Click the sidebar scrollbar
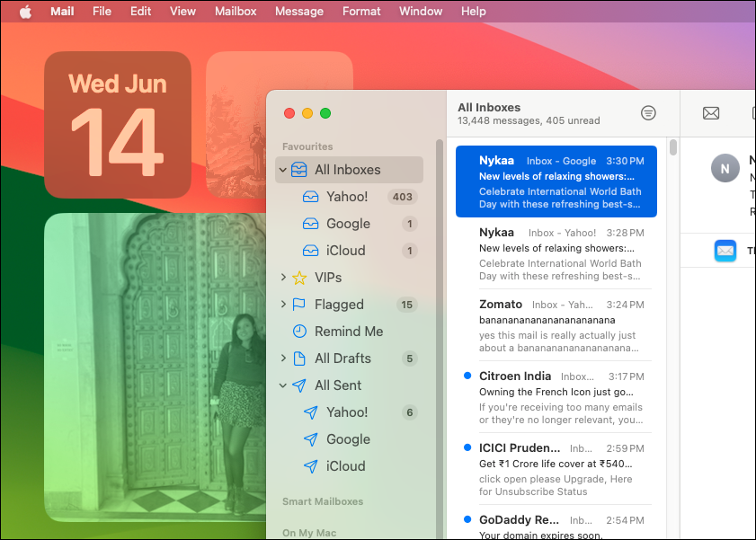The height and width of the screenshot is (540, 756). click(440, 339)
